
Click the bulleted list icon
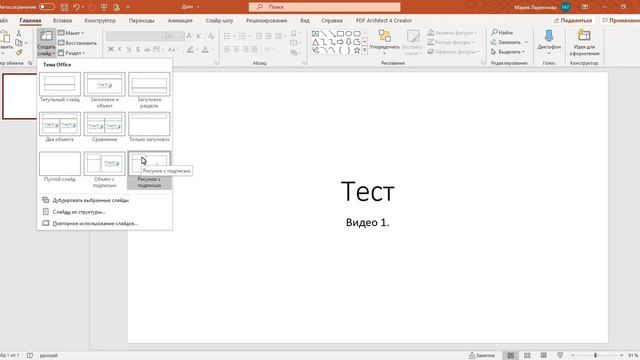(x=227, y=36)
